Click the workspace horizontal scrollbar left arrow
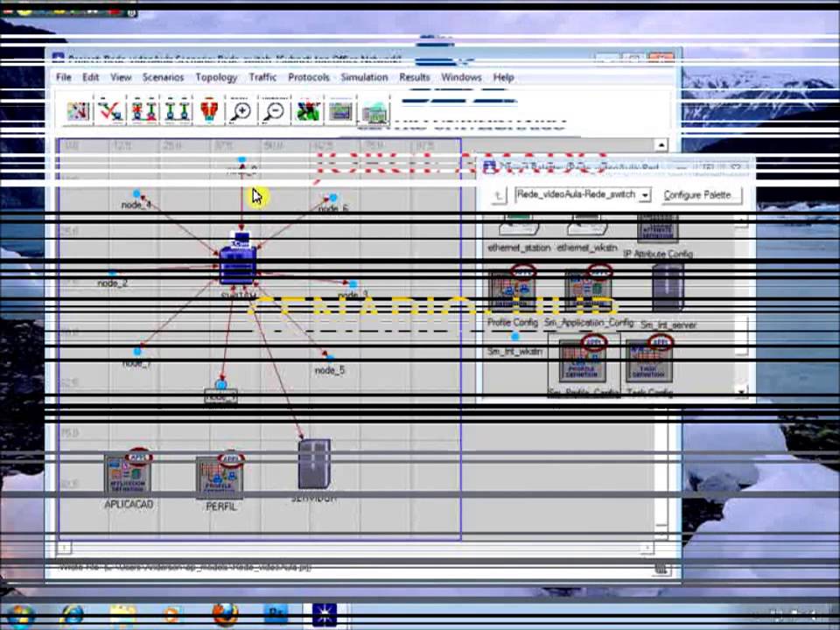Image resolution: width=840 pixels, height=630 pixels. 64,548
